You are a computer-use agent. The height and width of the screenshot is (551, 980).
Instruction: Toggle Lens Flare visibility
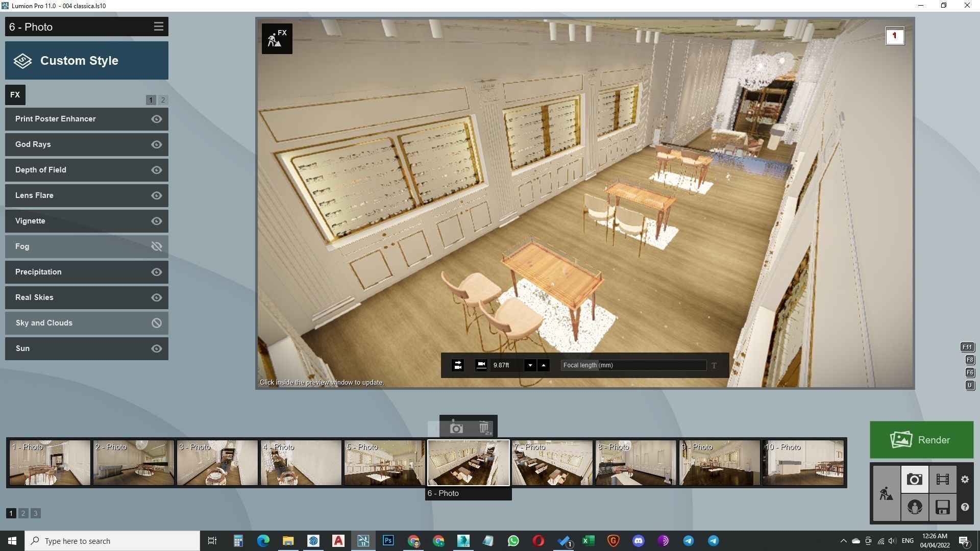(x=157, y=195)
